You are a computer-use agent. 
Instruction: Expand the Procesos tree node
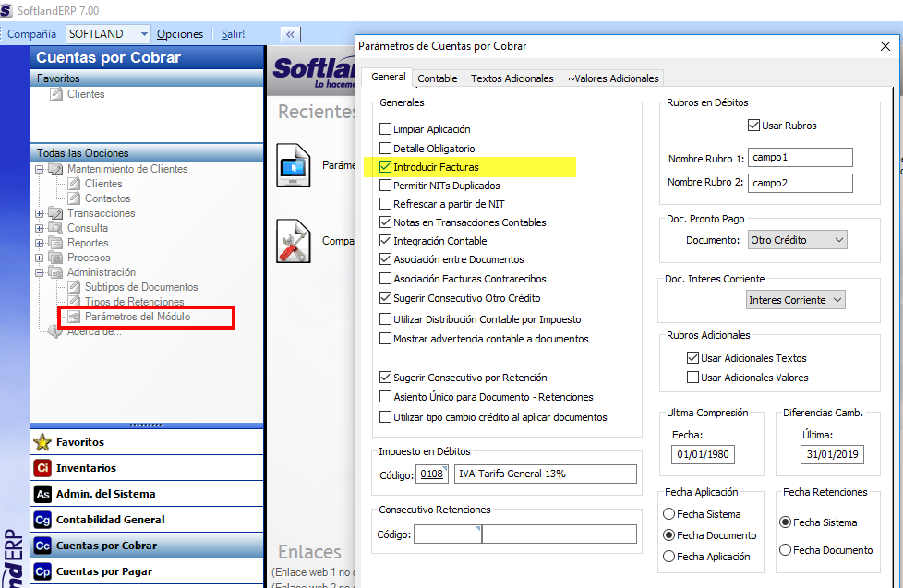pyautogui.click(x=39, y=258)
